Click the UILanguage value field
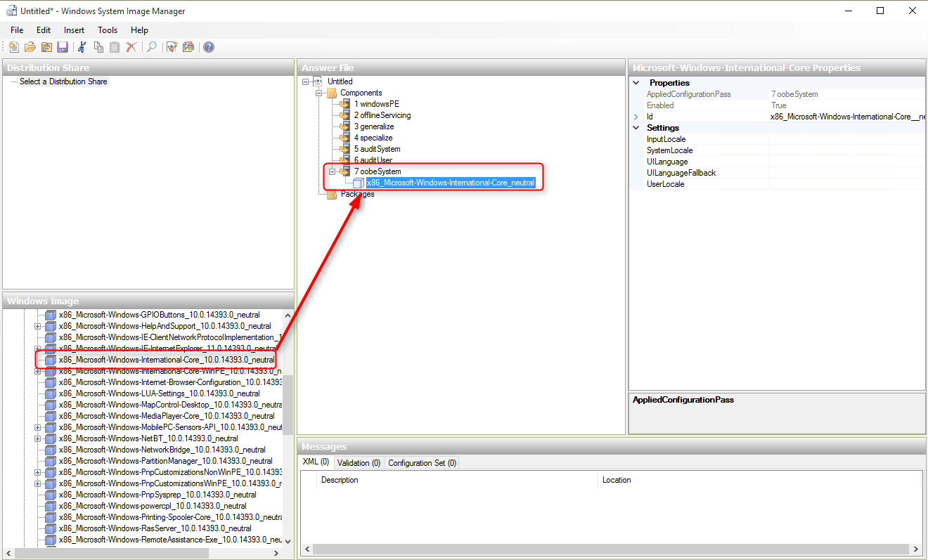Image resolution: width=928 pixels, height=560 pixels. 847,162
